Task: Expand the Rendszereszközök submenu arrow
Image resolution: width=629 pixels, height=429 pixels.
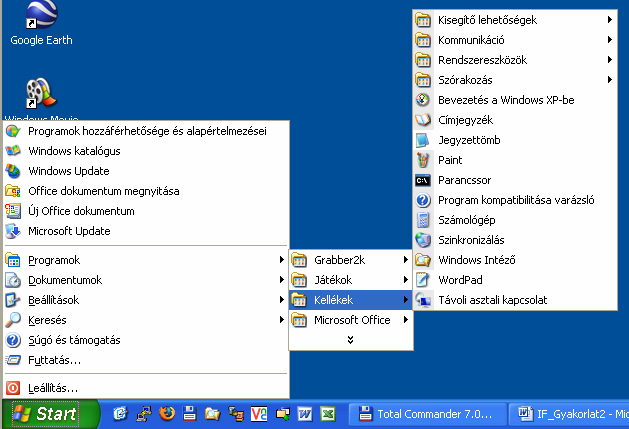Action: tap(610, 60)
